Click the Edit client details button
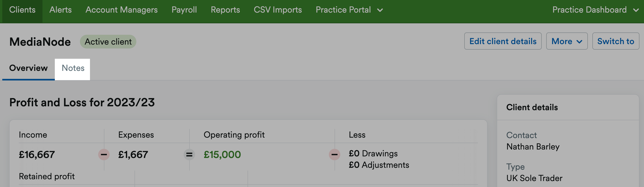The width and height of the screenshot is (644, 187). pyautogui.click(x=503, y=41)
